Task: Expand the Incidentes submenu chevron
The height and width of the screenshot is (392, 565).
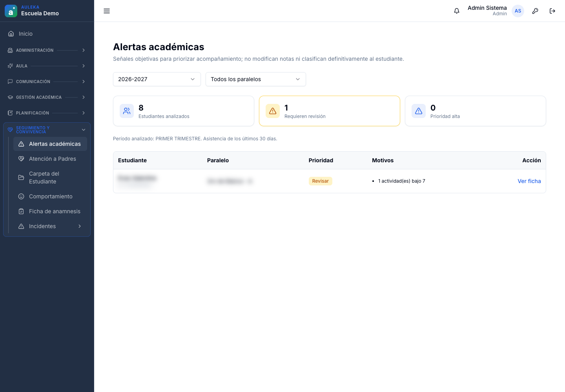Action: tap(80, 226)
